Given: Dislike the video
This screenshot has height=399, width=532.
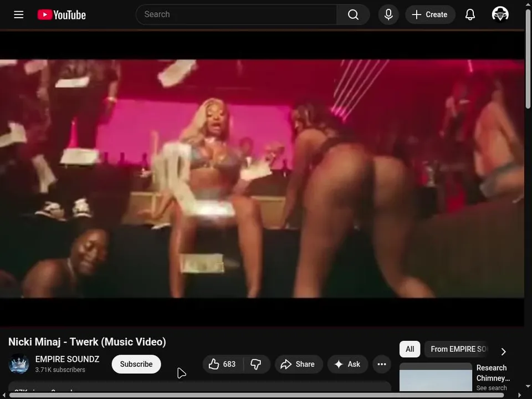Looking at the screenshot, I should pos(256,364).
